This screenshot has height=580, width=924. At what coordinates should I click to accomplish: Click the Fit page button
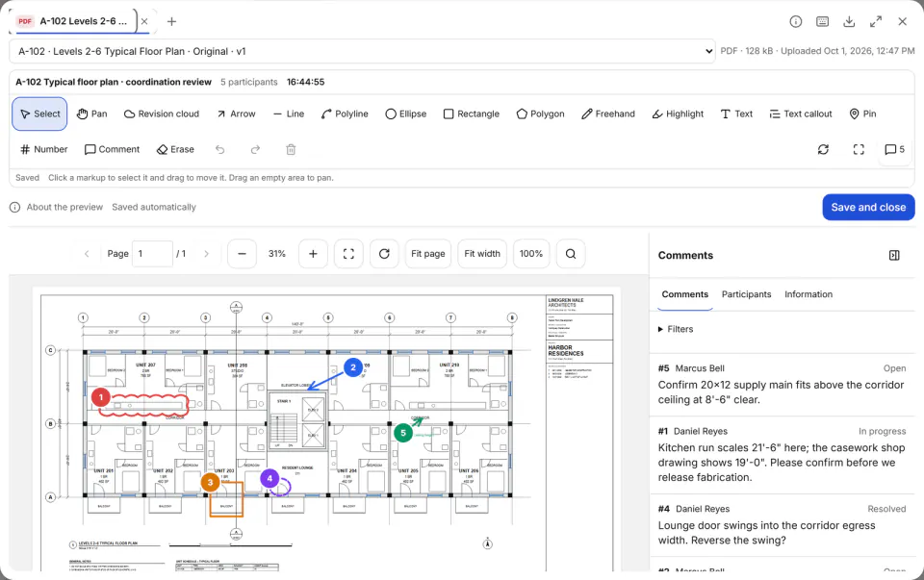[x=427, y=254]
